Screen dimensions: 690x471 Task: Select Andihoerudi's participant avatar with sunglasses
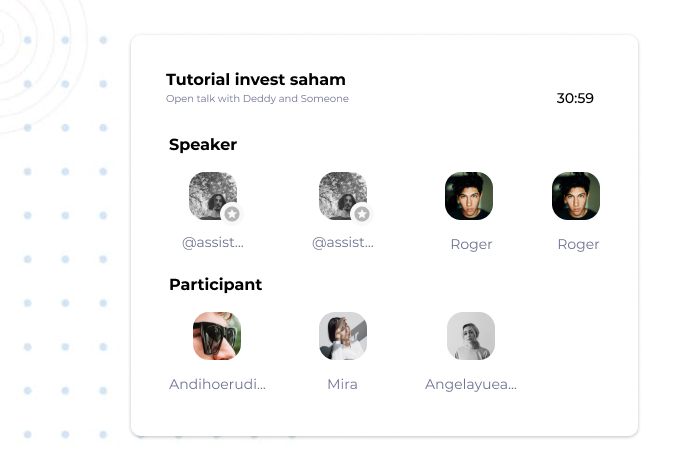[x=217, y=336]
